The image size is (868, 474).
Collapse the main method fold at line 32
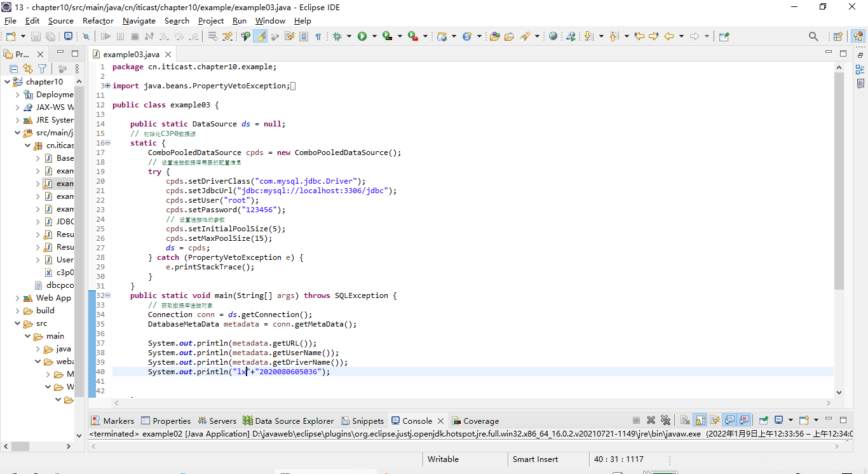click(107, 295)
